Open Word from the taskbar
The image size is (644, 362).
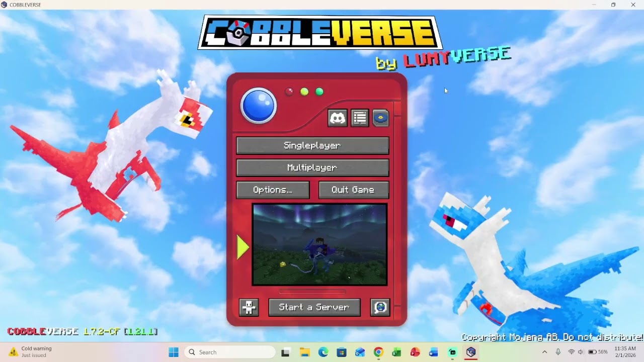434,352
